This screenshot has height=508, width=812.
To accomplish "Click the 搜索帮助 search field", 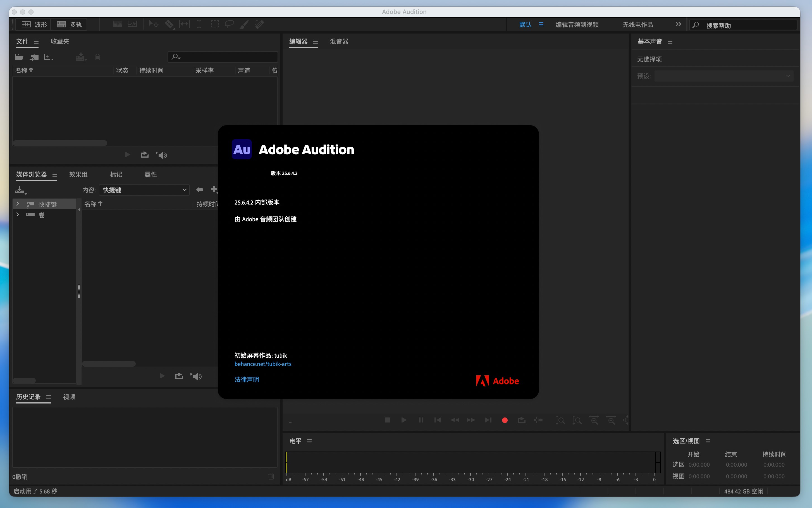I will pyautogui.click(x=749, y=25).
